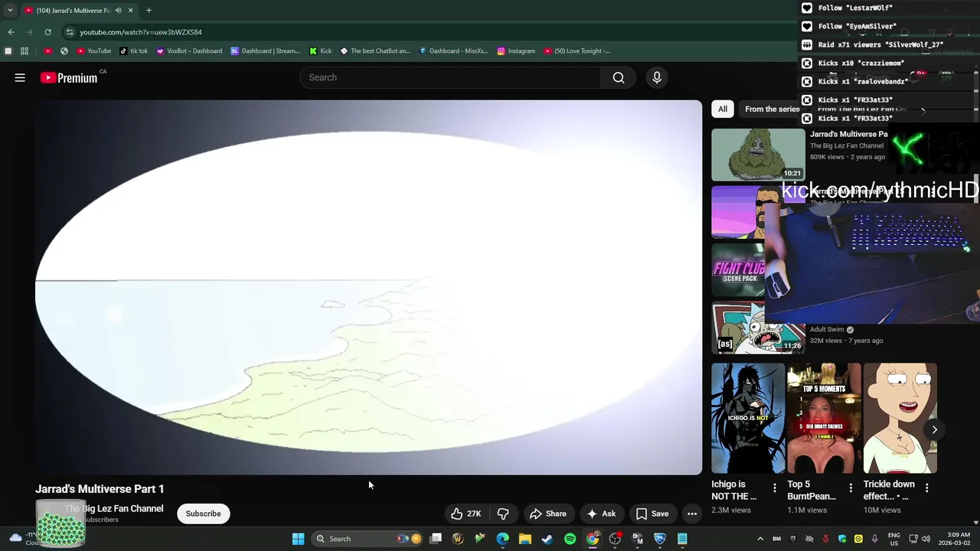Open the YouTube bookmark
This screenshot has height=551, width=980.
coord(93,51)
